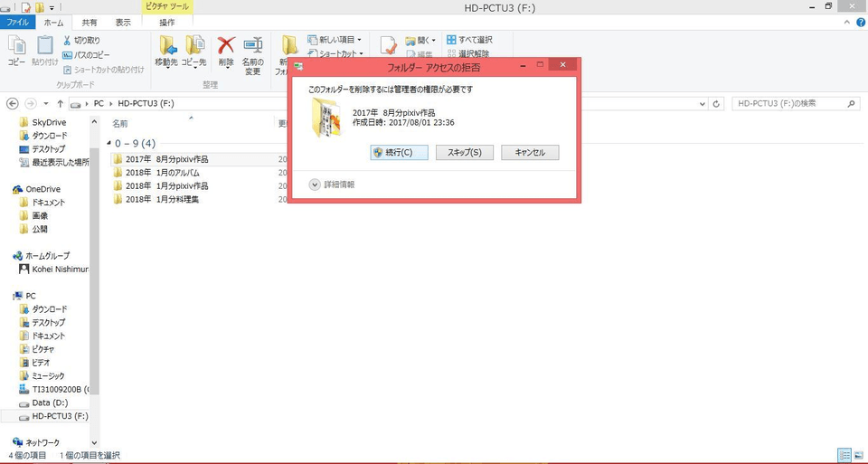Open コピー先 (Copy to) folder dropdown
The height and width of the screenshot is (464, 868).
(x=194, y=52)
